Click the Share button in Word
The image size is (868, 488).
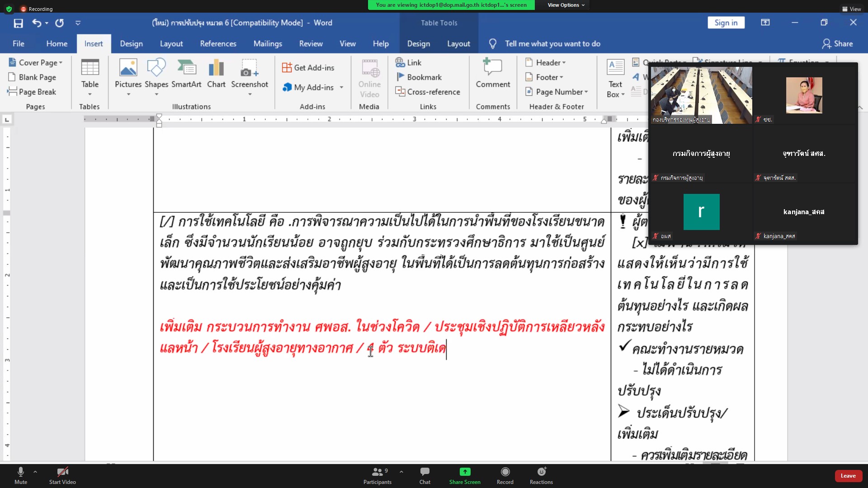(838, 44)
